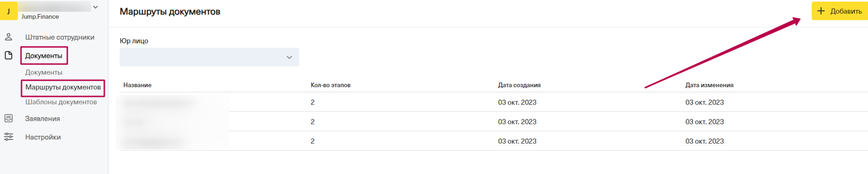The image size is (868, 174).
Task: Go to Настройки section
Action: [x=43, y=137]
